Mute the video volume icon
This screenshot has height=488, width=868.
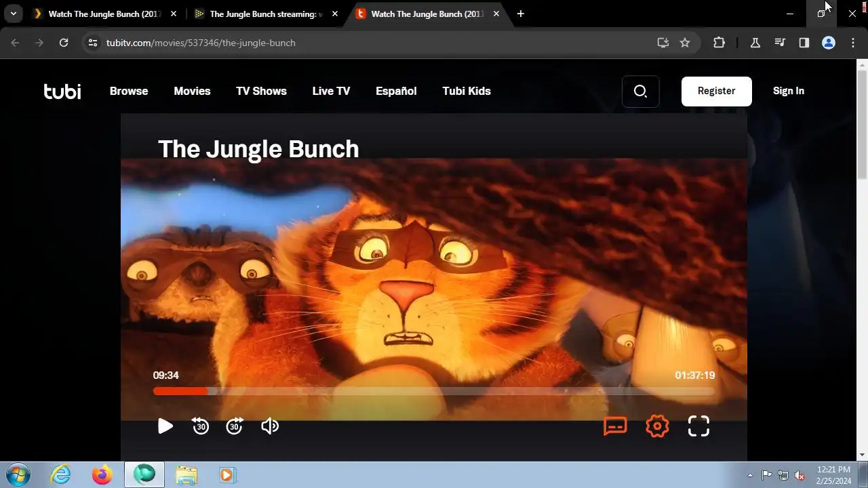[x=270, y=426]
